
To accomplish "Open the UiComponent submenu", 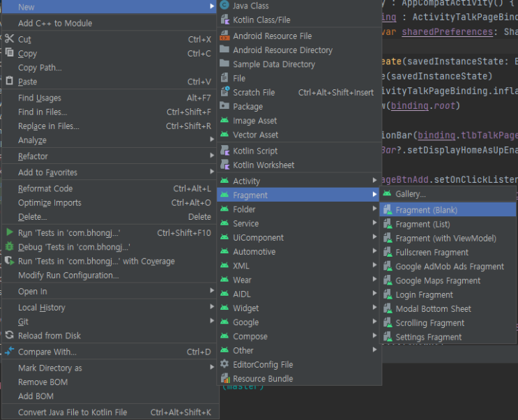I will [x=298, y=237].
